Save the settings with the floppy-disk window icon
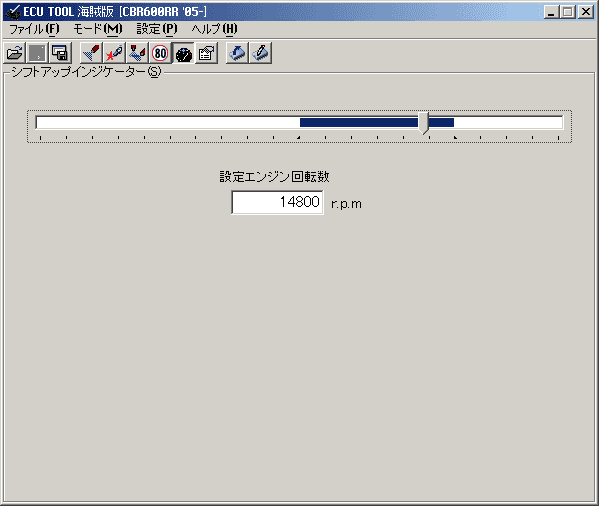The height and width of the screenshot is (506, 599). pos(60,53)
